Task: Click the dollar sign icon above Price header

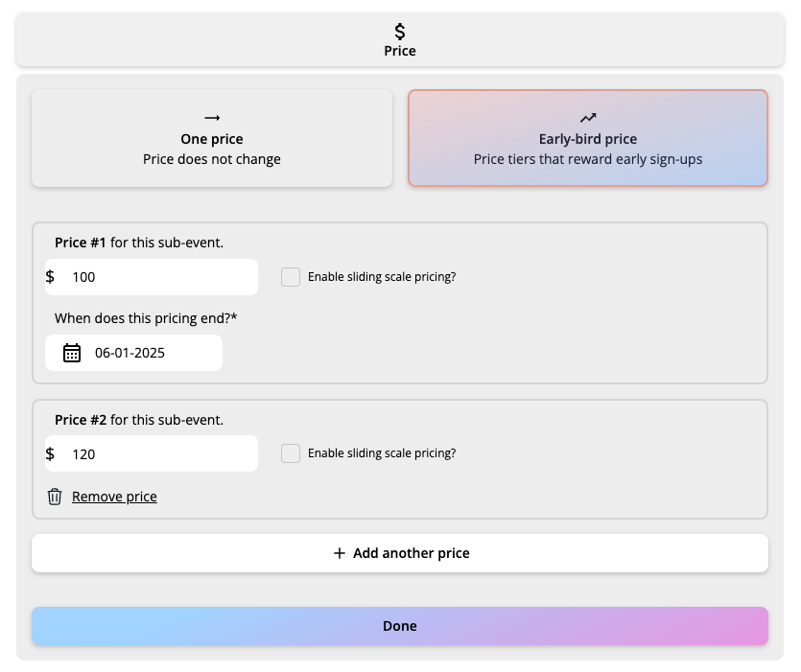Action: (x=400, y=32)
